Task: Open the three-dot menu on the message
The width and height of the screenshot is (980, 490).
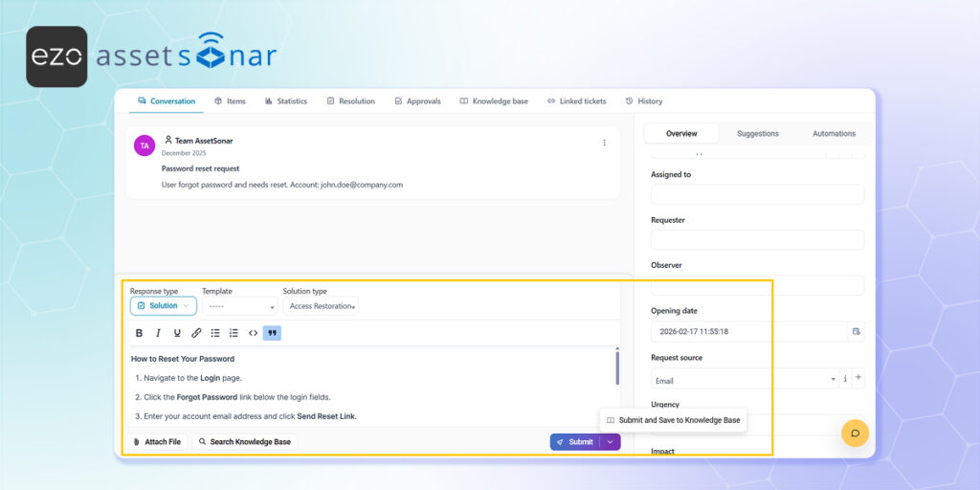Action: [604, 143]
